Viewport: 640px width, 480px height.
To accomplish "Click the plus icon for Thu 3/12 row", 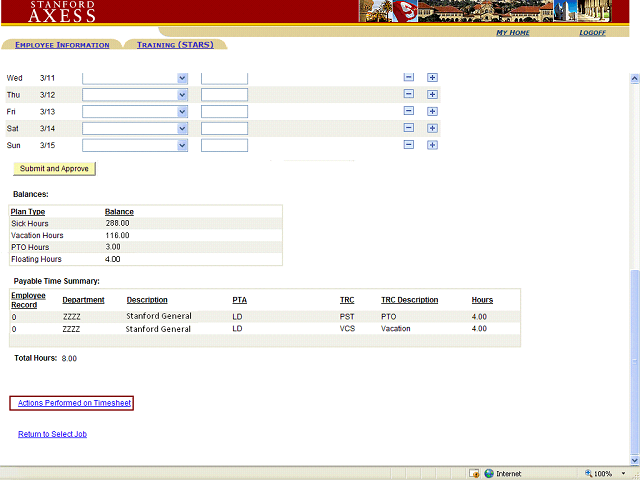I will [x=432, y=95].
